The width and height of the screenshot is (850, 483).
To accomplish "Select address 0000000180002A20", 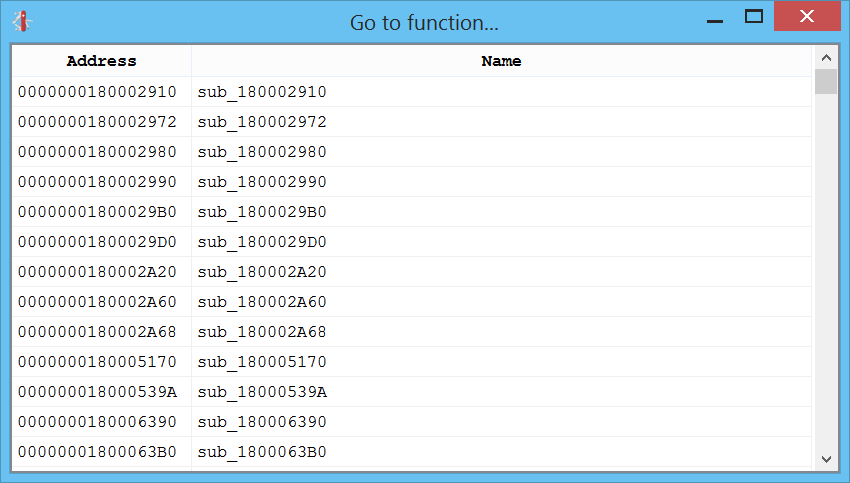I will [x=97, y=272].
